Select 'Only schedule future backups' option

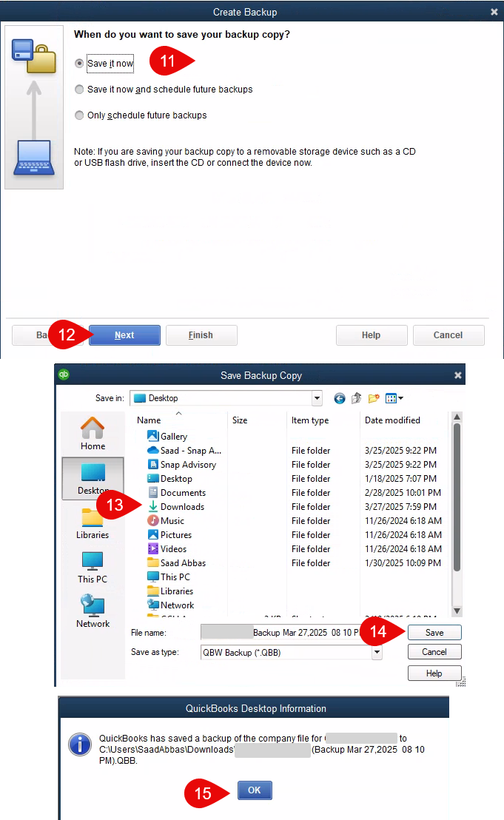pyautogui.click(x=79, y=115)
